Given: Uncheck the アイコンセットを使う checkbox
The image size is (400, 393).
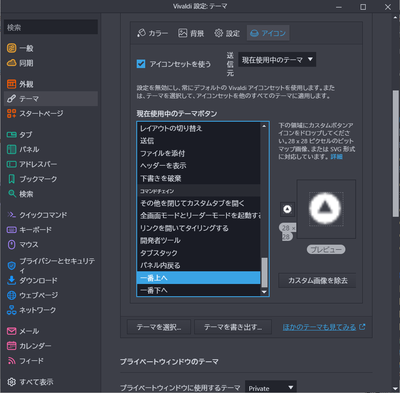Looking at the screenshot, I should click(141, 64).
